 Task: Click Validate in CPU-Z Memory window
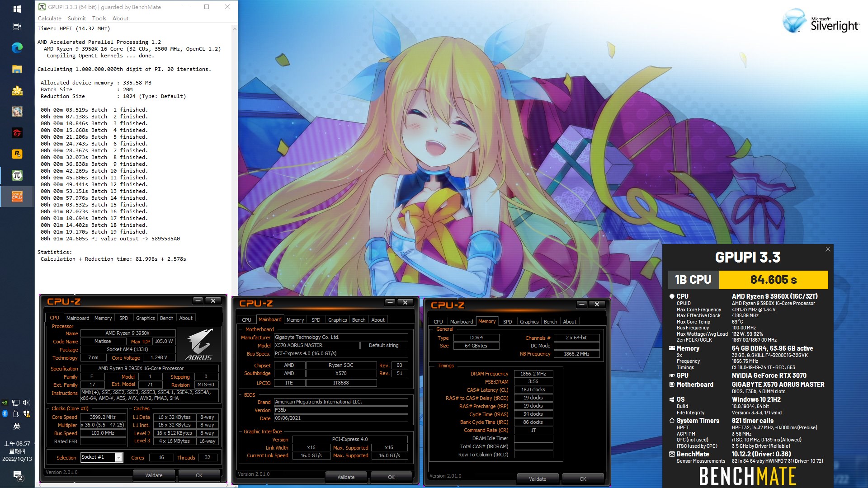538,479
